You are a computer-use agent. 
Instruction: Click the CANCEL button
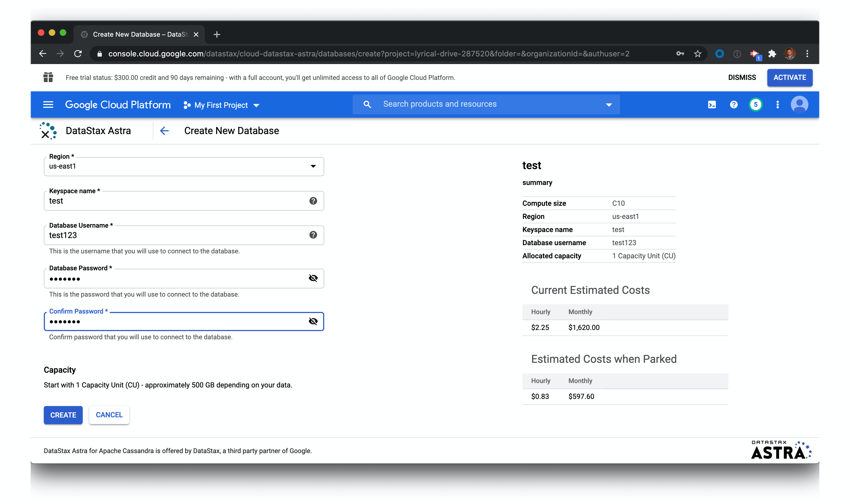pos(109,415)
